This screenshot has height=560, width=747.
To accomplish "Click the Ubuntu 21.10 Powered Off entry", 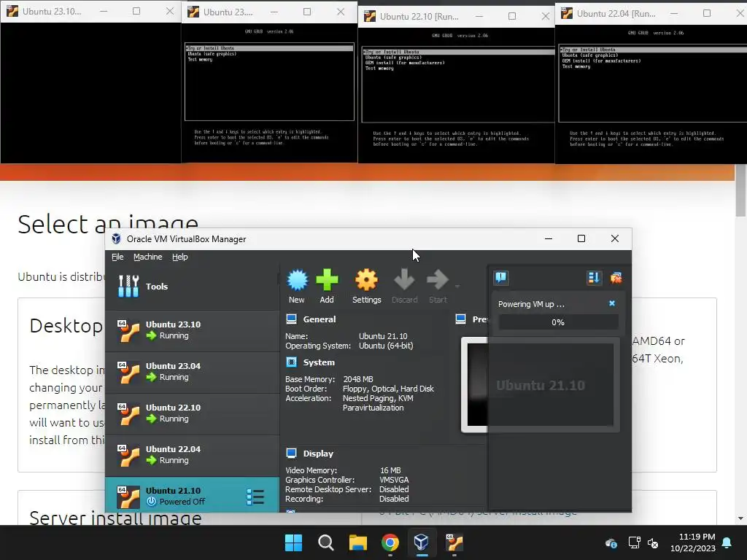I will coord(192,495).
